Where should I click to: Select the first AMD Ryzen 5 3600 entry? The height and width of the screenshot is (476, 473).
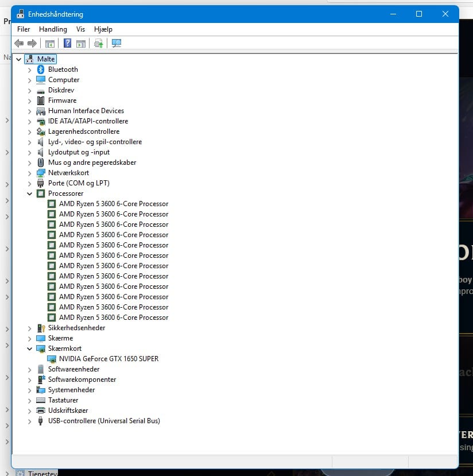point(114,204)
